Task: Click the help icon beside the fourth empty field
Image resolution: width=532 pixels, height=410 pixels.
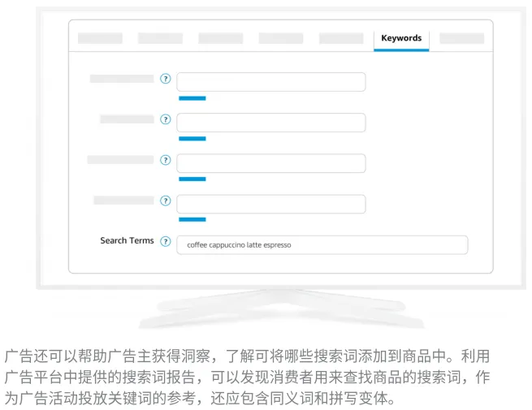Action: pos(165,201)
